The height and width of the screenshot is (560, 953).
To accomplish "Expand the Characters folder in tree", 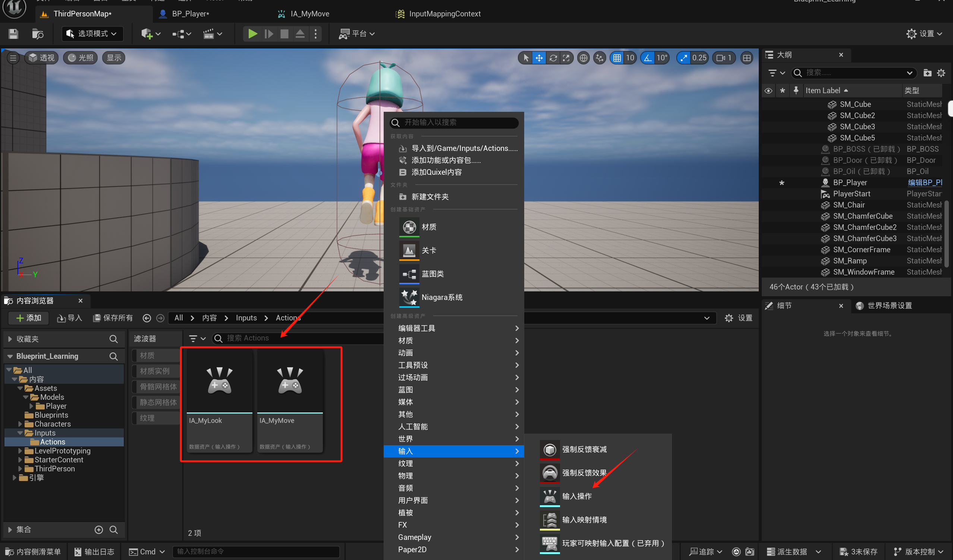I will click(x=21, y=424).
